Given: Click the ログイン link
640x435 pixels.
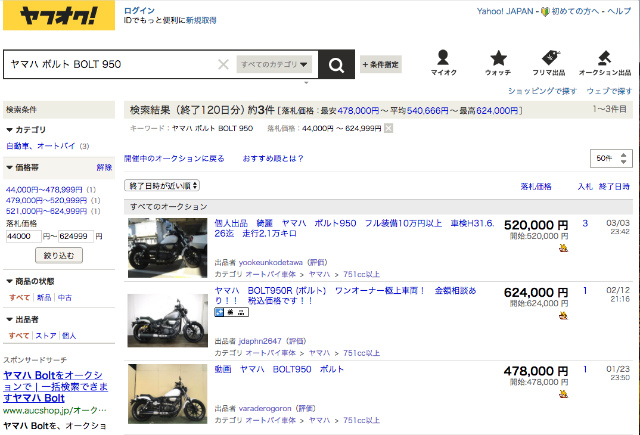Looking at the screenshot, I should (139, 11).
